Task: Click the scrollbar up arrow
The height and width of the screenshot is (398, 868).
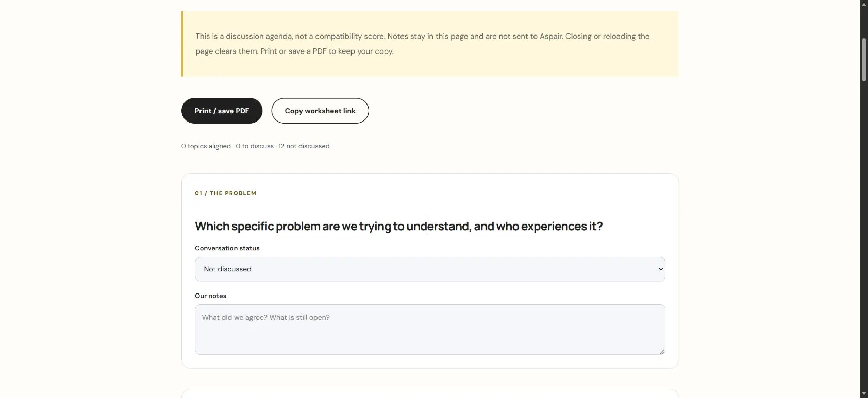Action: point(864,4)
